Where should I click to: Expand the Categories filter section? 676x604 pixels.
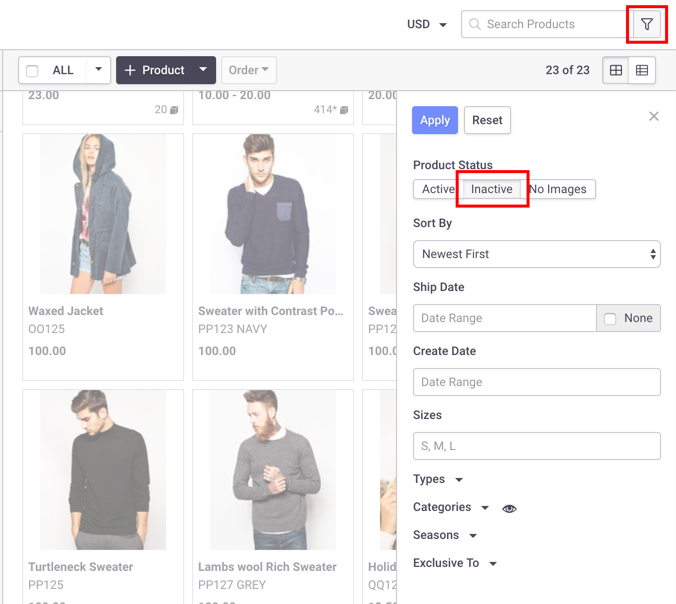tap(451, 507)
